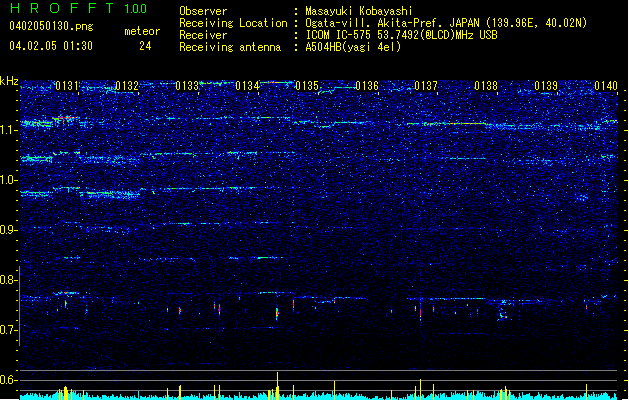Click antenna text A504HB(yagi 4el)
Screen dimensions: 629x400
pos(353,47)
